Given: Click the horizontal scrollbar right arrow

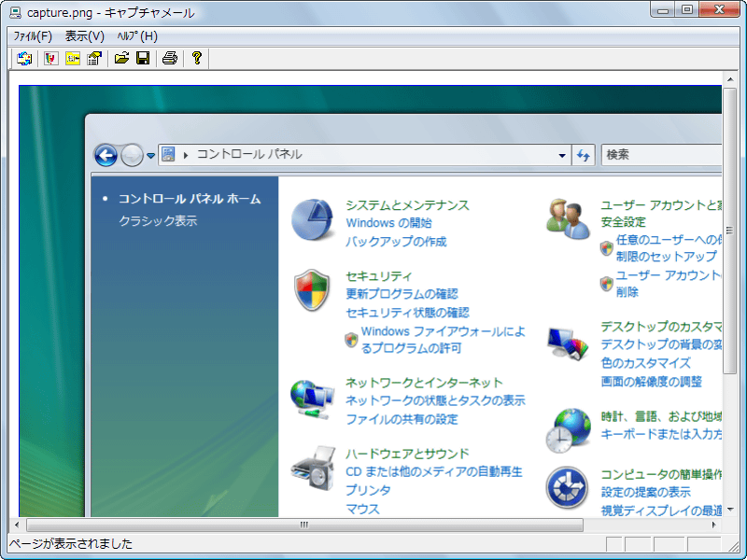Looking at the screenshot, I should click(714, 525).
